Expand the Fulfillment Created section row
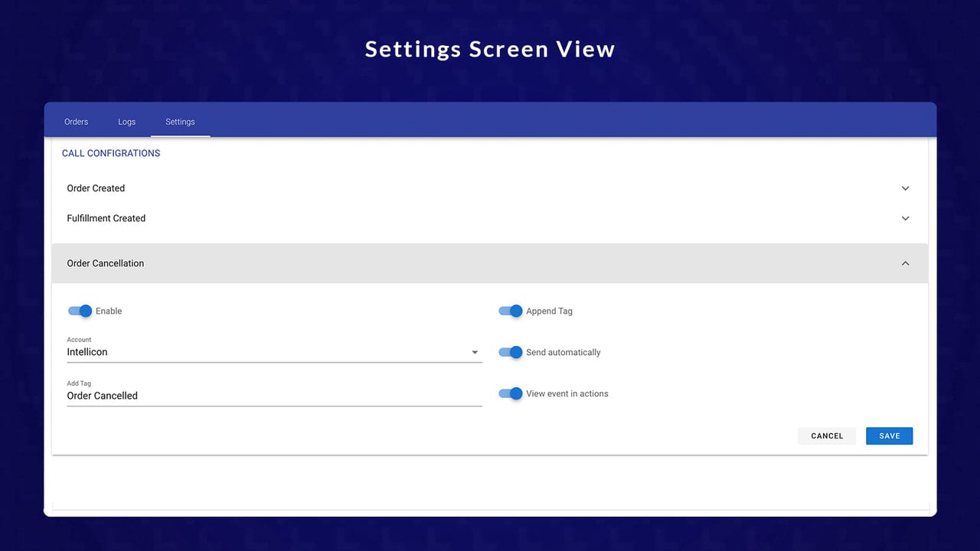The width and height of the screenshot is (980, 551). pyautogui.click(x=490, y=218)
